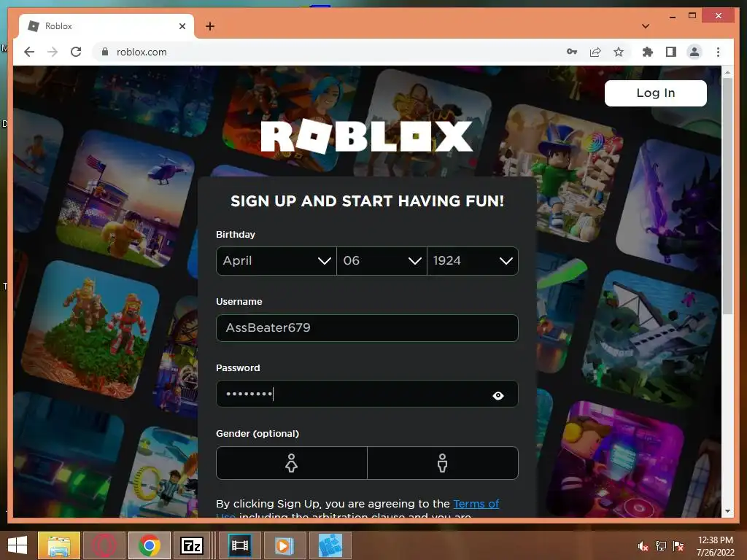Open the blue blocks app taskbar icon
This screenshot has width=747, height=560.
(x=330, y=545)
